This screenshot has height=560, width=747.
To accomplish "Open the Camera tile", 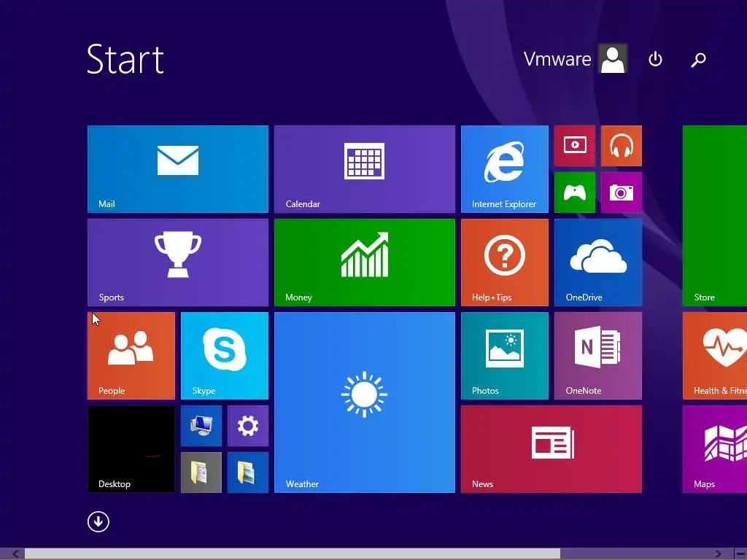I will point(622,192).
